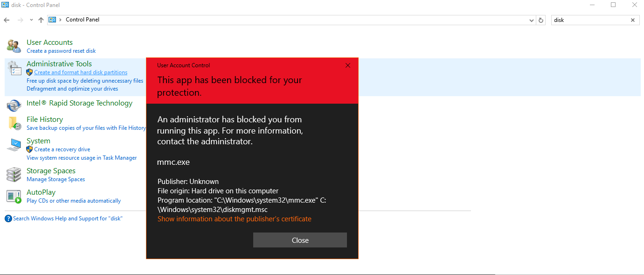Screen dimensions: 644x275
Task: Click the shield icon beside hard disk partitions
Action: pos(30,72)
